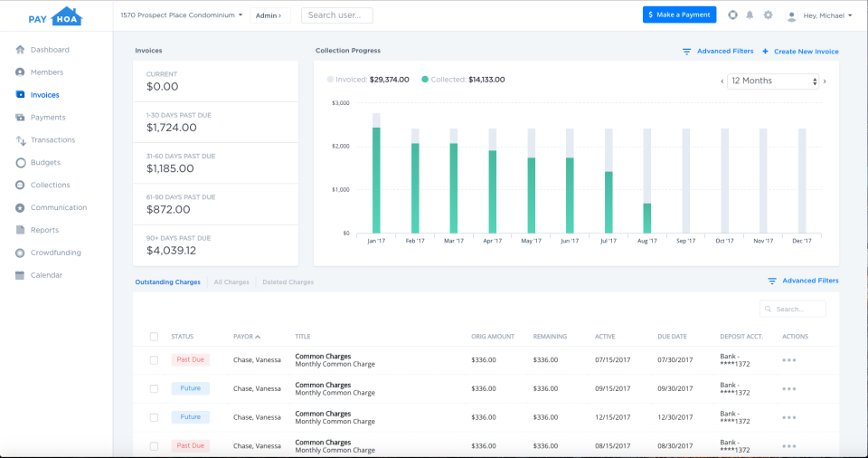Check the Future charge due 09/30/2017
868x458 pixels.
point(154,388)
